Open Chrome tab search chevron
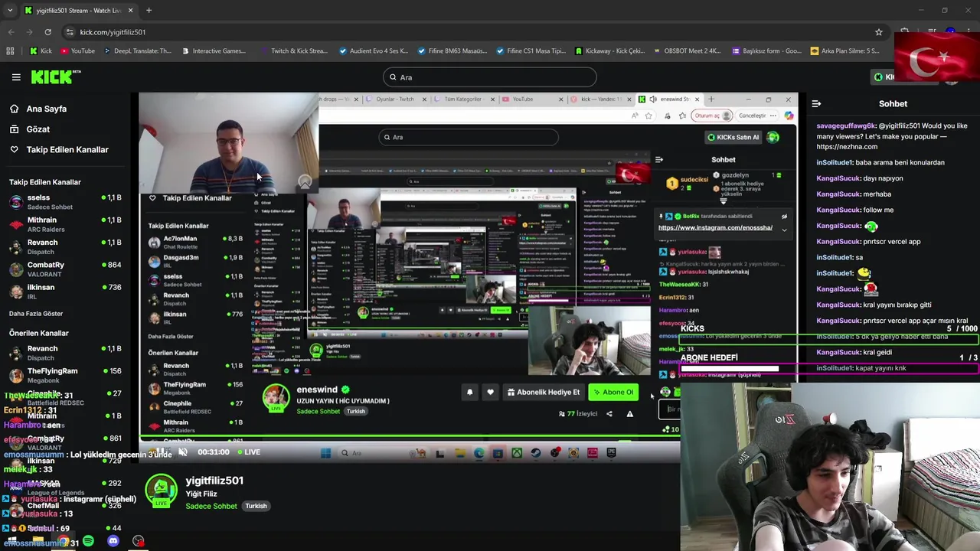The width and height of the screenshot is (980, 551). pyautogui.click(x=11, y=11)
